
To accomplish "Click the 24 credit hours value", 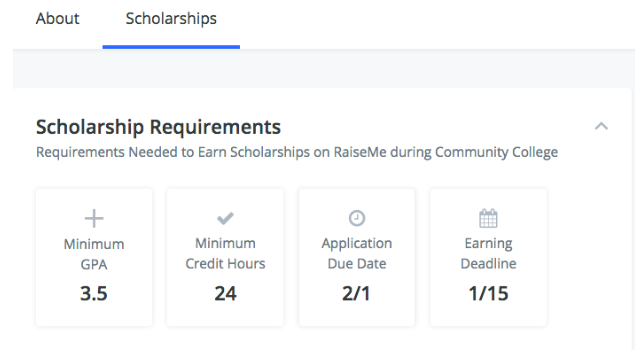I will [x=225, y=294].
